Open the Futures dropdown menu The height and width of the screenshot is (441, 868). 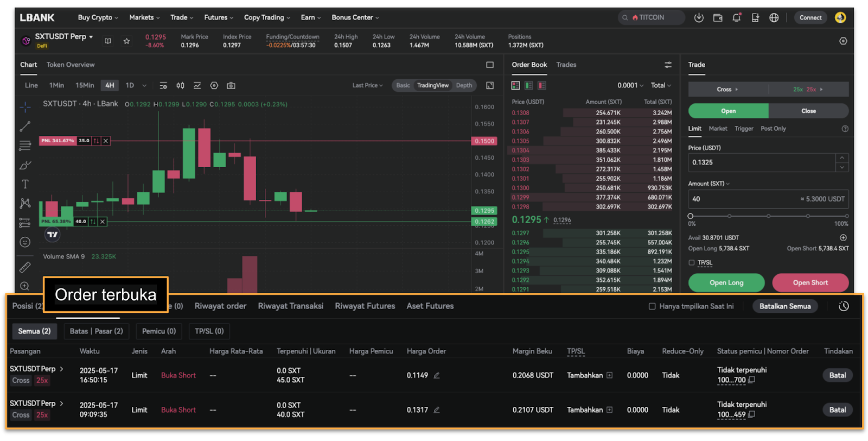(219, 17)
